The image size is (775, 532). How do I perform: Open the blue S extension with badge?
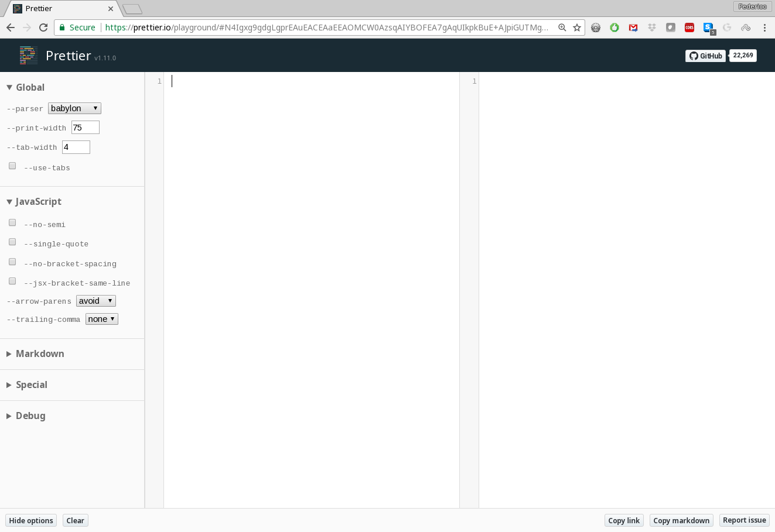[x=709, y=28]
